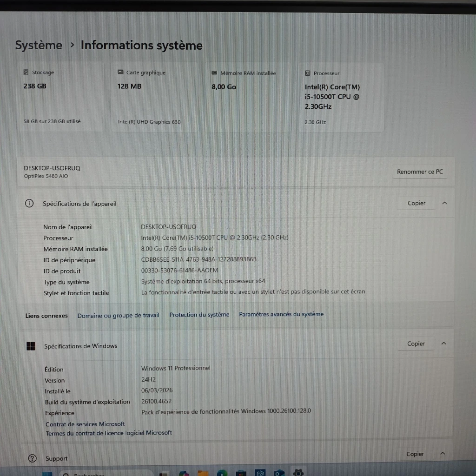Open Contrat de services Microsoft link
Image resolution: width=476 pixels, height=476 pixels.
(85, 424)
